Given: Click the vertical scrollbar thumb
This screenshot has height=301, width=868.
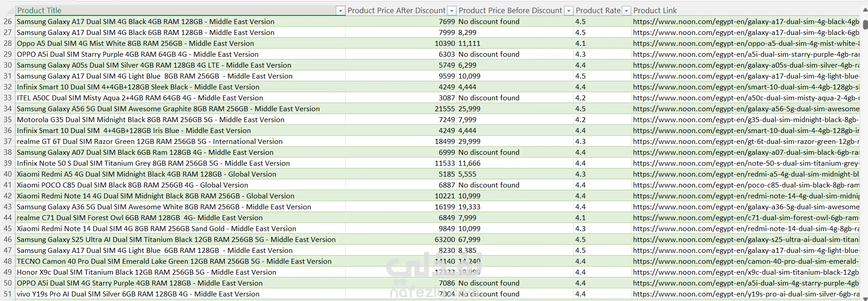Looking at the screenshot, I should (x=865, y=25).
